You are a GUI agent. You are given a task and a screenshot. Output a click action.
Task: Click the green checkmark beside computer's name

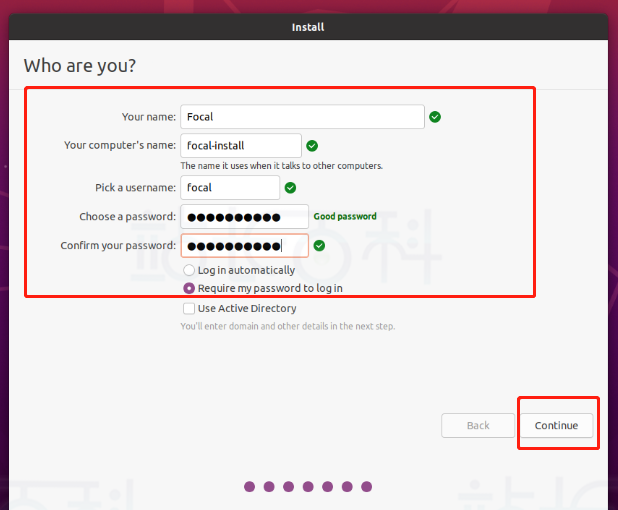[x=312, y=145]
